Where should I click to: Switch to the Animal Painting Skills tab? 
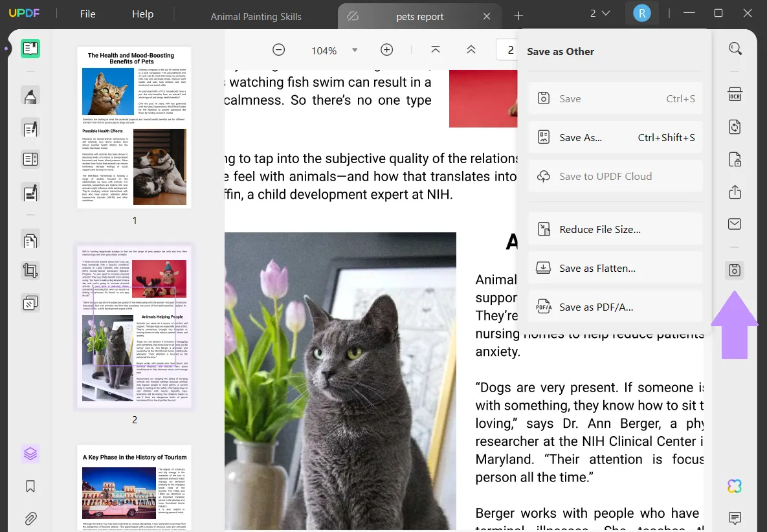[x=256, y=17]
